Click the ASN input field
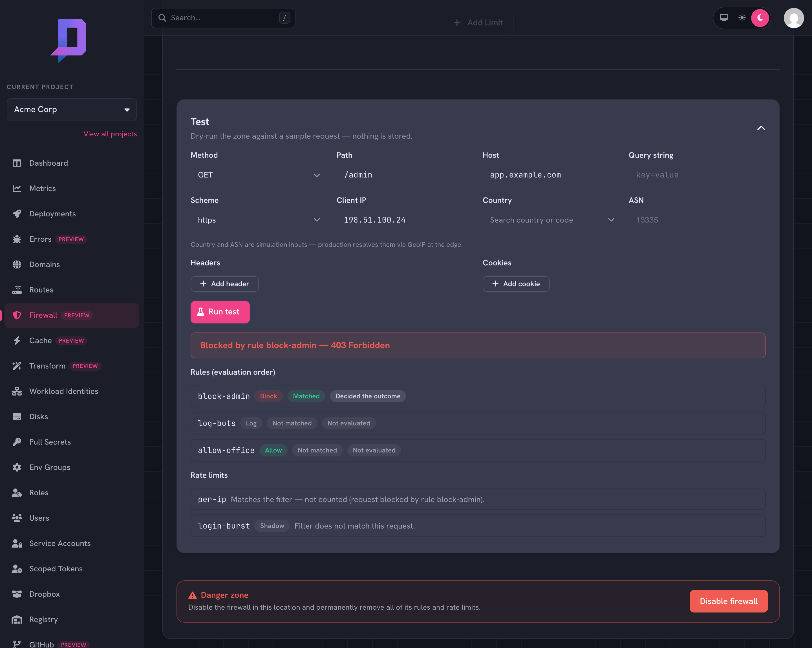Screen dimensions: 812x648 [x=697, y=220]
